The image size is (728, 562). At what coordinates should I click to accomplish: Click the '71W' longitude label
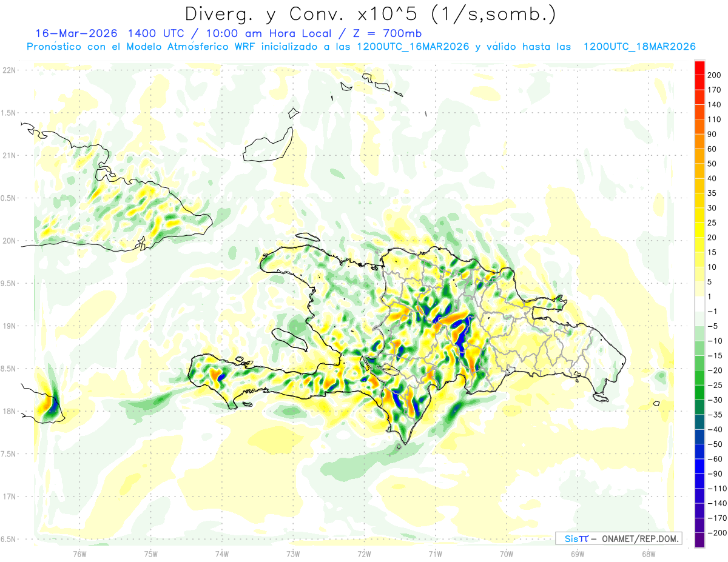[x=435, y=554]
